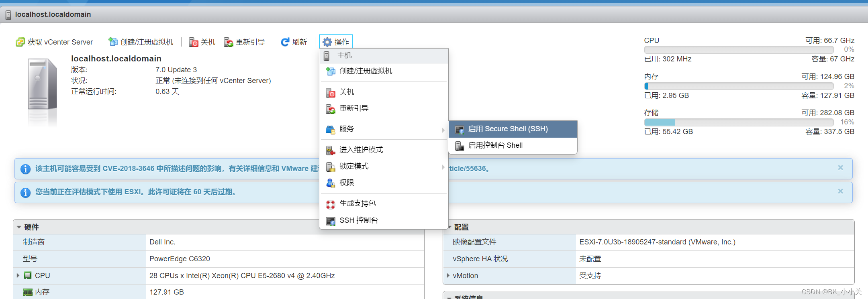This screenshot has width=868, height=299.
Task: Click 启用控制台 Shell option
Action: click(x=513, y=146)
